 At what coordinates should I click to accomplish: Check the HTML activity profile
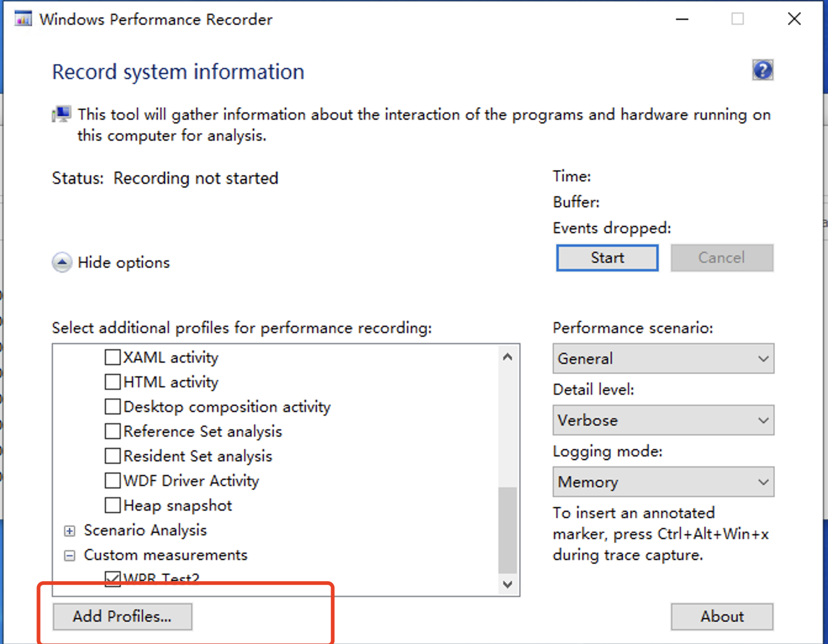pyautogui.click(x=112, y=382)
